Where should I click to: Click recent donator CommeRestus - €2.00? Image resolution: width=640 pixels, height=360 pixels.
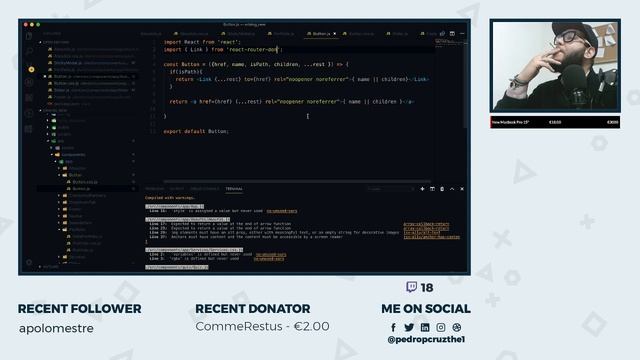(262, 327)
